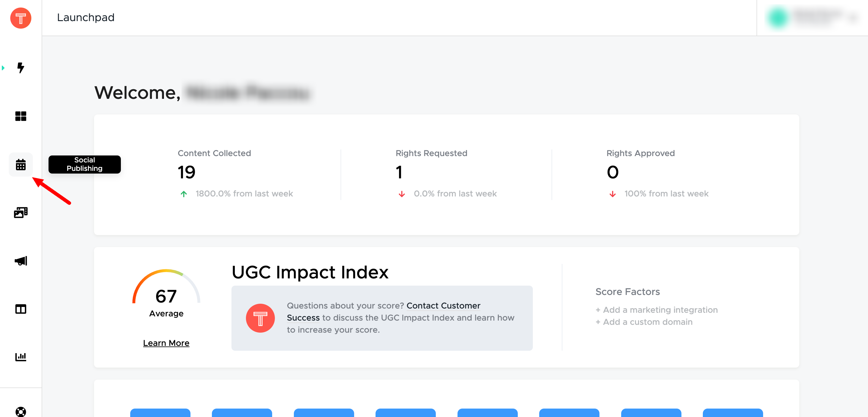
Task: Click Add a custom domain
Action: coord(644,322)
